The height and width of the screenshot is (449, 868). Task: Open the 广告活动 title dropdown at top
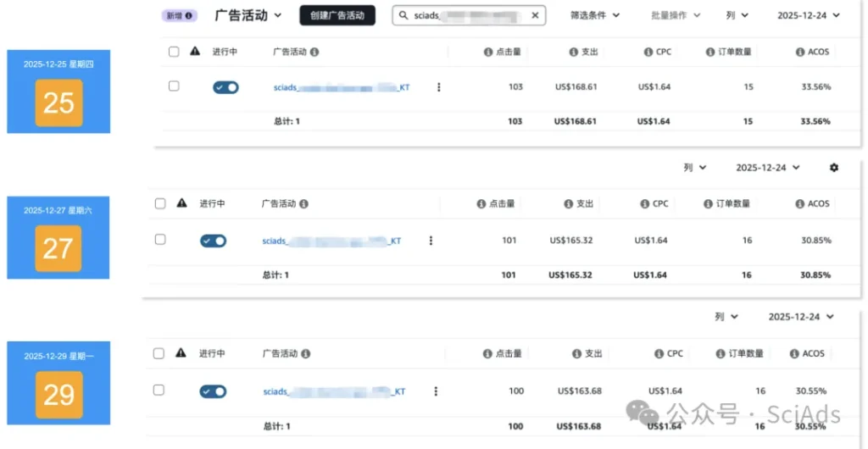click(248, 15)
